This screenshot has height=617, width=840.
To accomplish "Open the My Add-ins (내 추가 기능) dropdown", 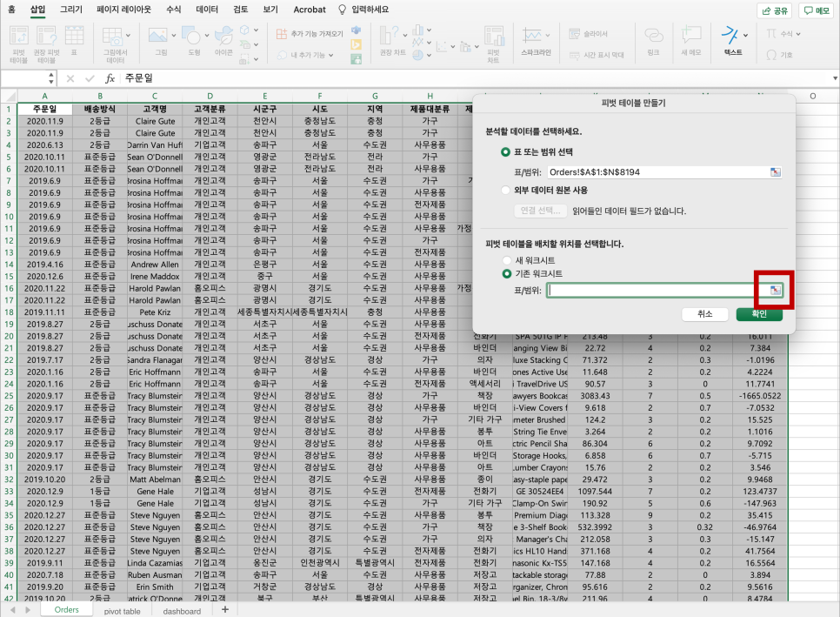I will coord(305,55).
